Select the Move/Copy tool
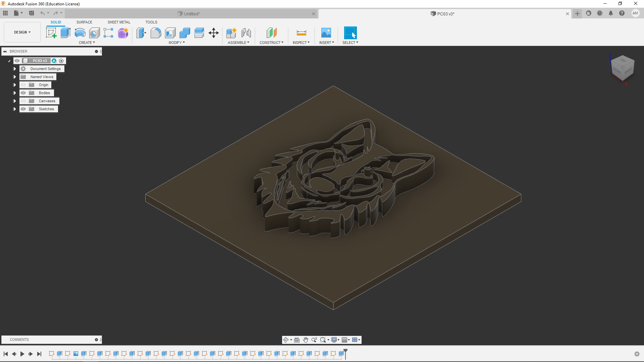 tap(214, 33)
